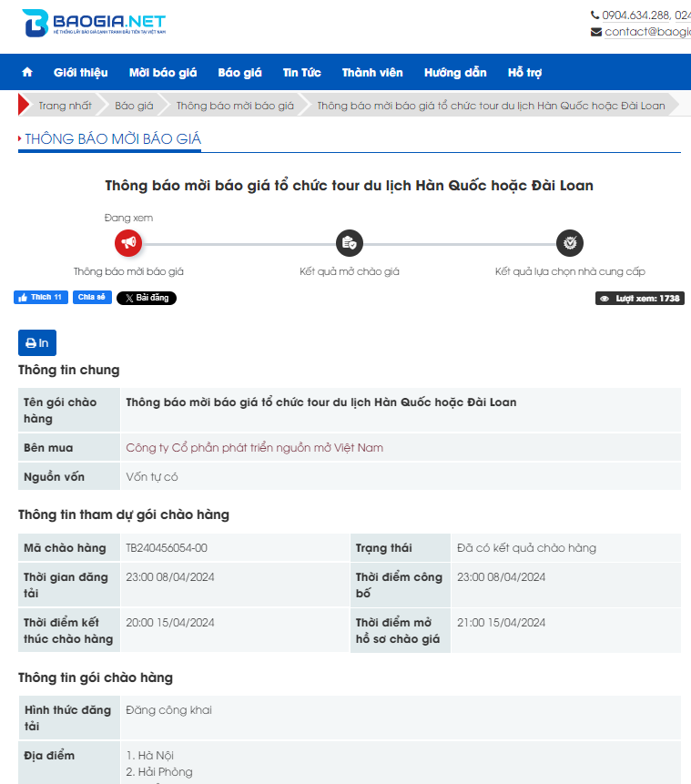Select the Vốn tự có value
691x784 pixels.
(152, 477)
